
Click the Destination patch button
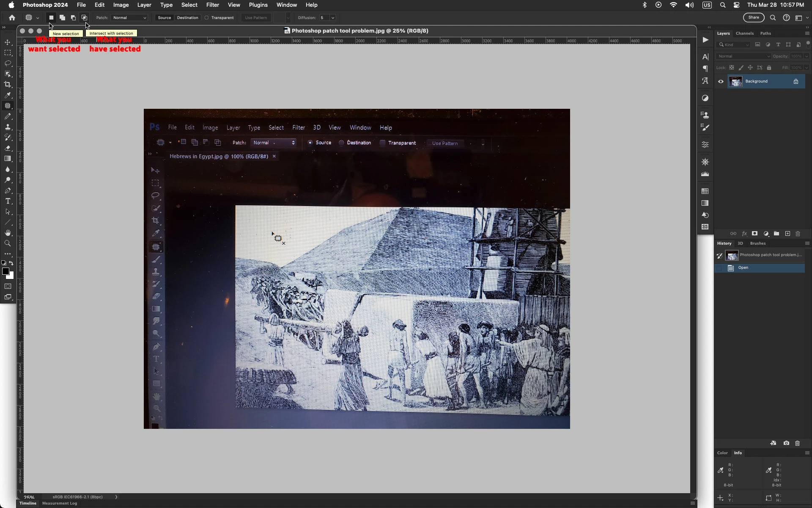coord(187,18)
